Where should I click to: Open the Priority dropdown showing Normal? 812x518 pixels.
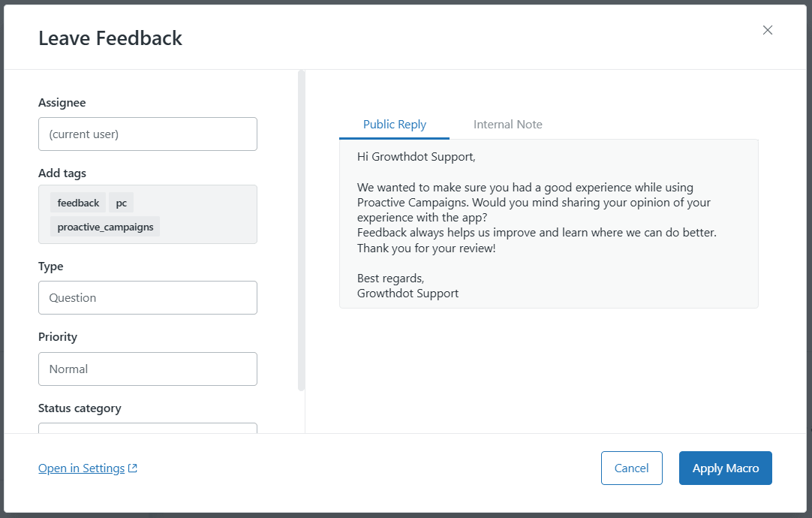point(147,369)
